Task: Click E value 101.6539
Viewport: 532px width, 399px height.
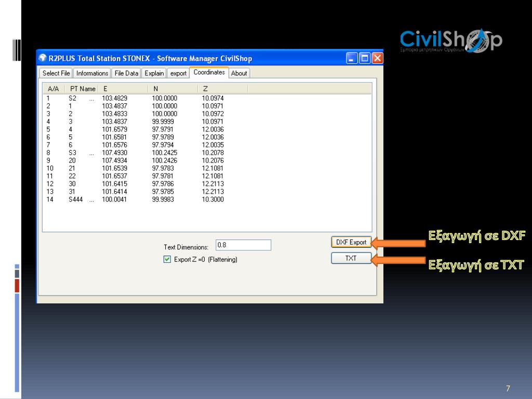Action: tap(115, 169)
